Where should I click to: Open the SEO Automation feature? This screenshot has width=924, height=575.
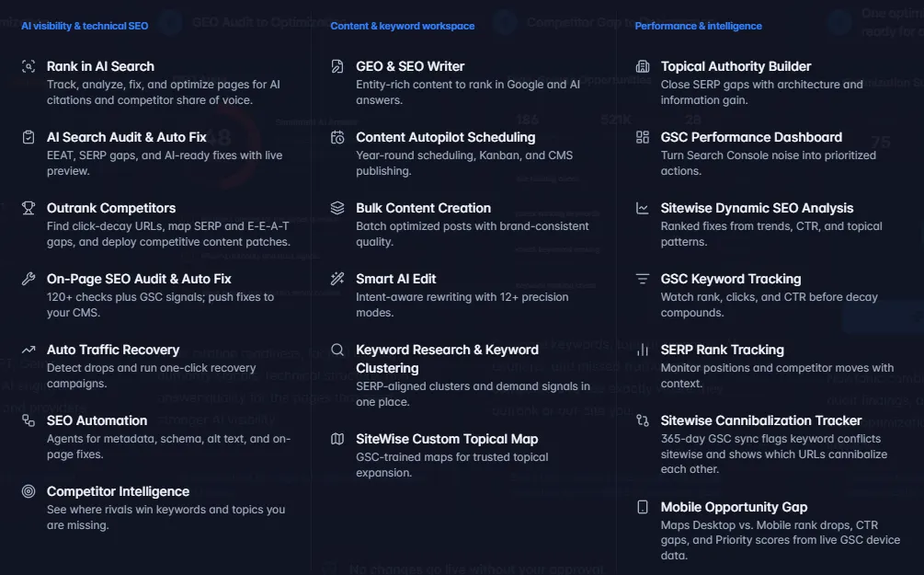coord(97,420)
